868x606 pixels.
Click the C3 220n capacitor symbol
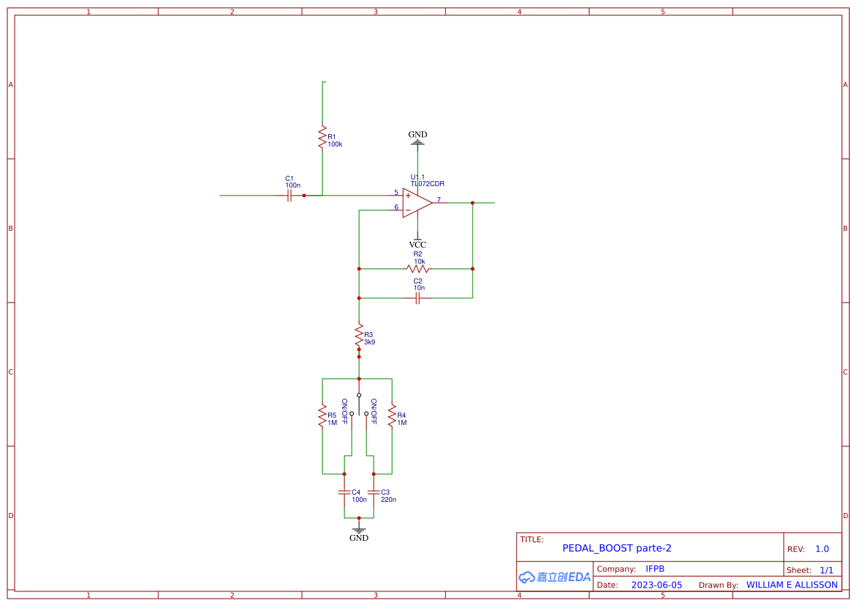374,492
